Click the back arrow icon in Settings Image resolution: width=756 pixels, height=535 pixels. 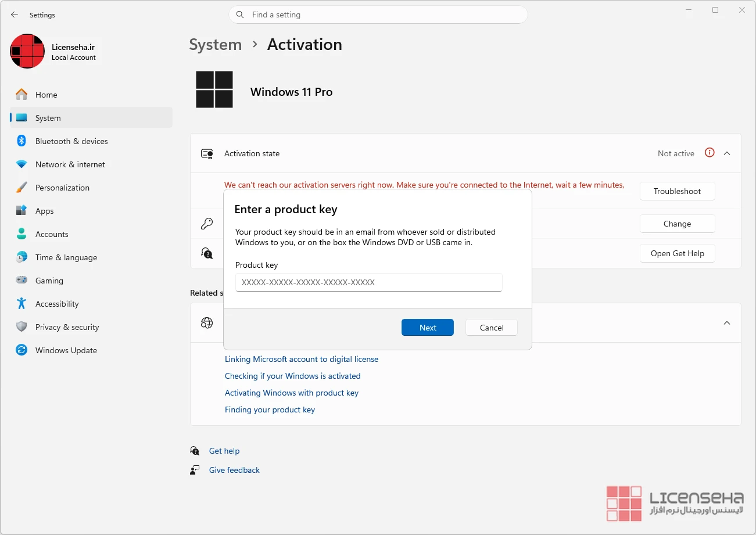point(15,15)
